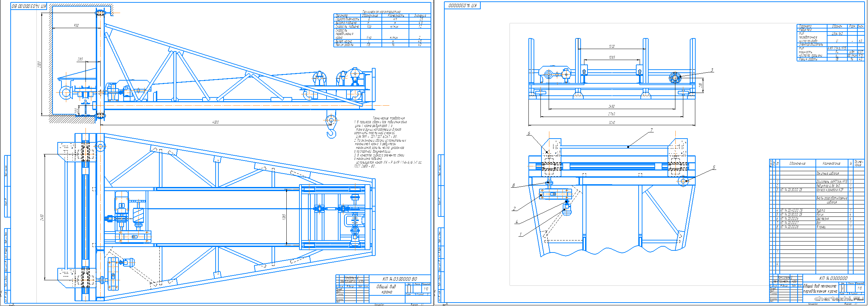
Task: Select the 4000 jib reach dimension
Action: coord(215,122)
